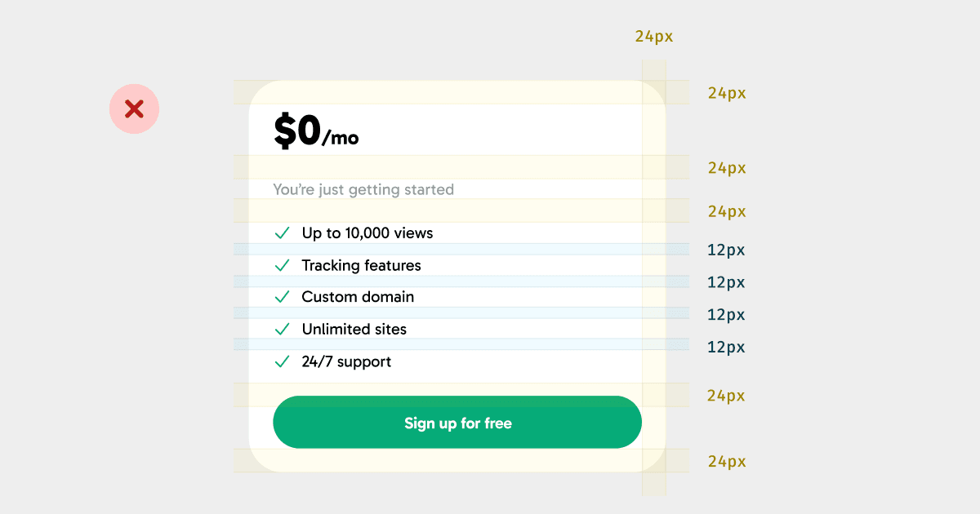Click the $0/mo price heading
The width and height of the screenshot is (980, 514).
tap(316, 132)
